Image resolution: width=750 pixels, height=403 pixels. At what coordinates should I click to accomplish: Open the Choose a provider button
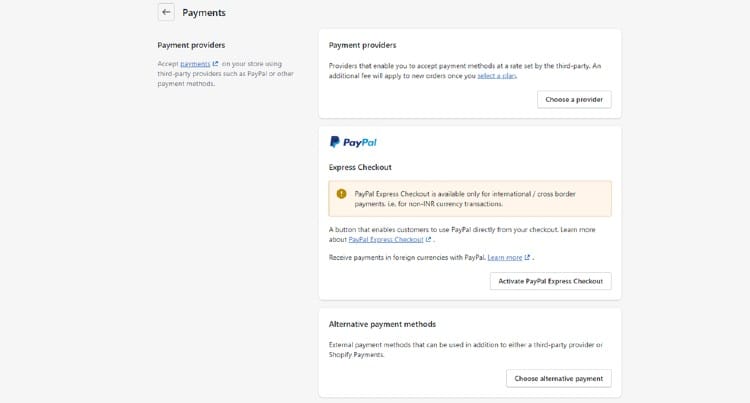(574, 99)
